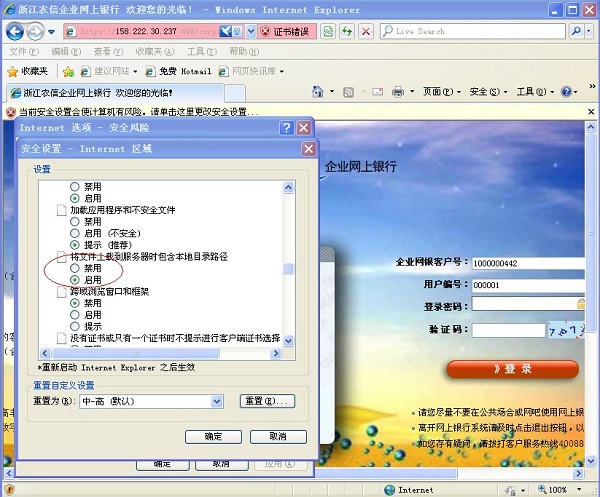Open the 安全 command bar menu

point(488,92)
